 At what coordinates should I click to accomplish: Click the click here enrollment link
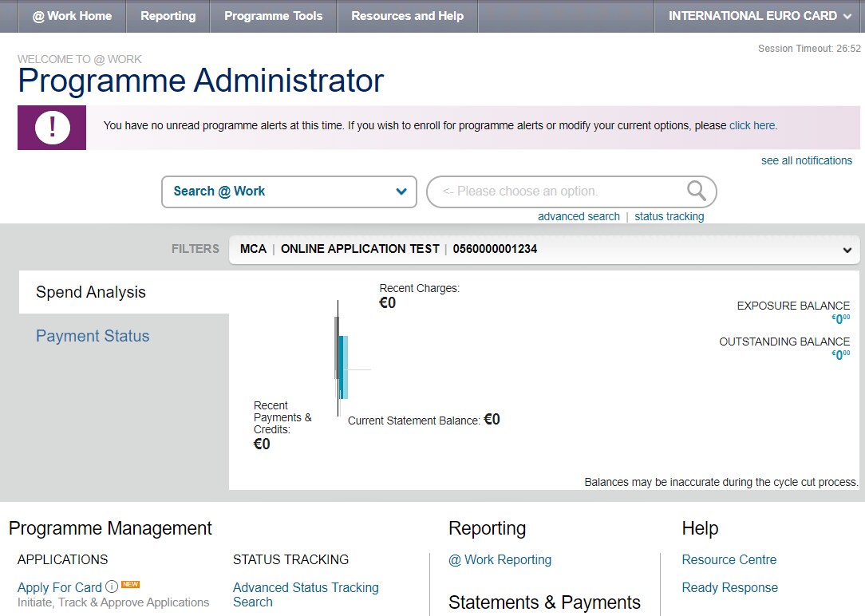coord(751,125)
